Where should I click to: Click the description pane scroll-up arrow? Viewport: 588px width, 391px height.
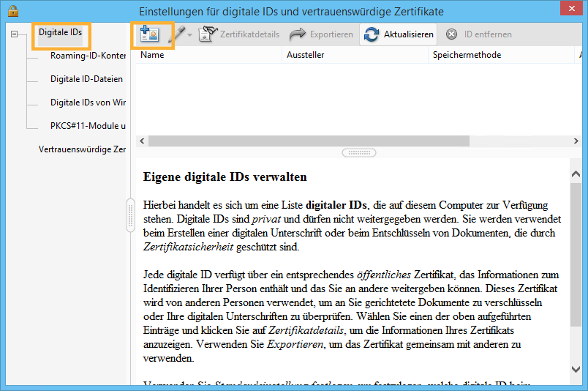coord(576,174)
